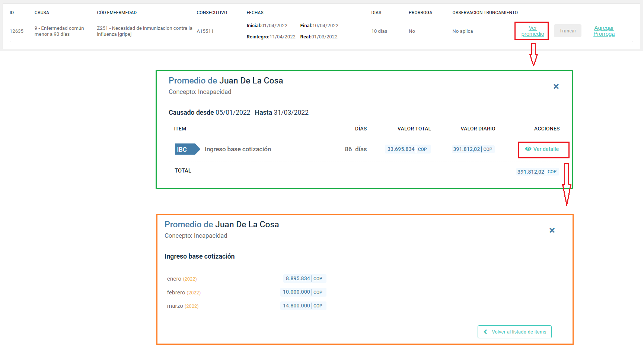Close the first Promedio dialog (X)
Screen dimensions: 644x354
pos(556,86)
